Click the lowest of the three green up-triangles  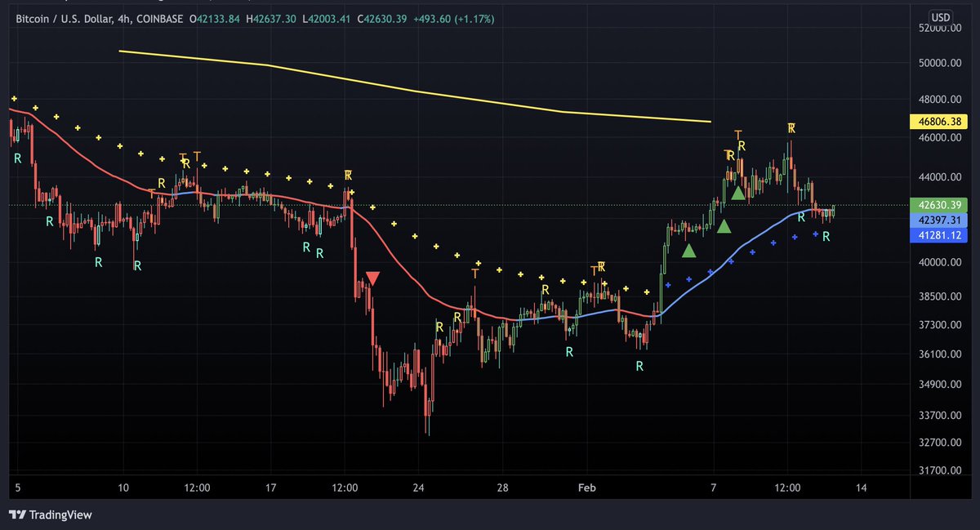pos(689,251)
